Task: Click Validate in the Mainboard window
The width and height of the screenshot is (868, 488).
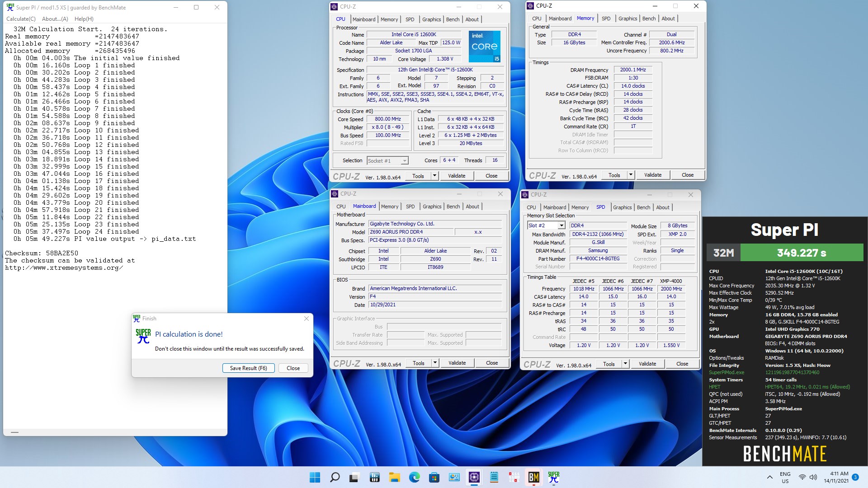Action: point(457,363)
